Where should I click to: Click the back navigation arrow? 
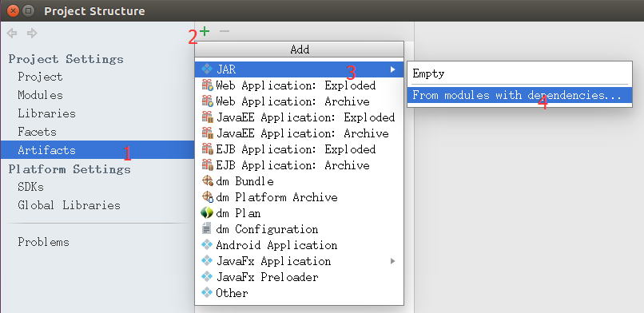[12, 34]
